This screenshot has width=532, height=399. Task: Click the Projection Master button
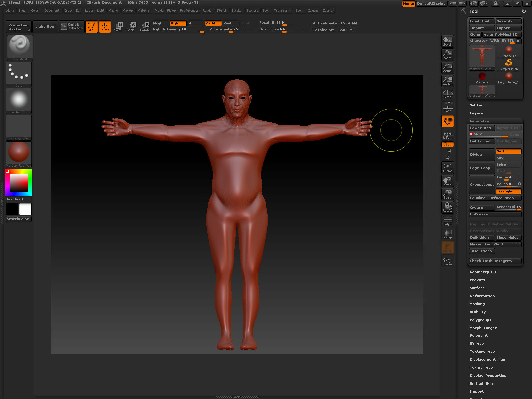pyautogui.click(x=18, y=27)
